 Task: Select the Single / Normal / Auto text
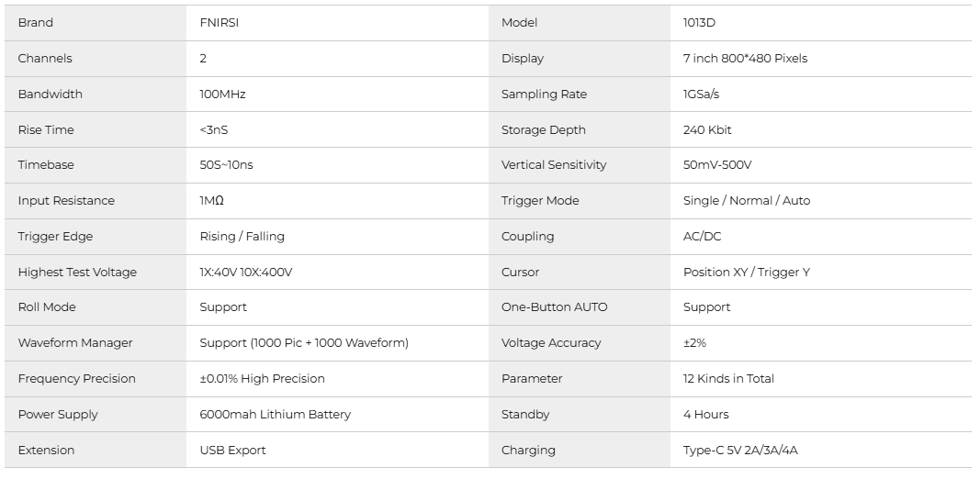pos(747,201)
